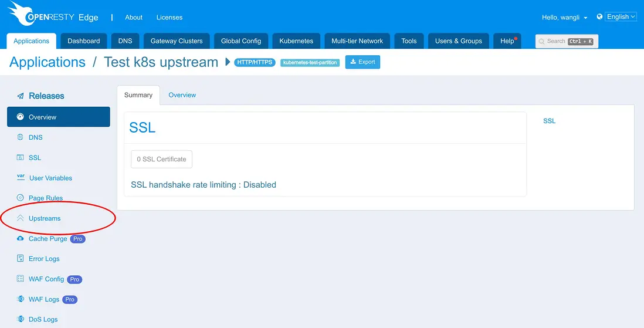Open Error Logs in the sidebar
This screenshot has width=644, height=328.
pyautogui.click(x=44, y=259)
